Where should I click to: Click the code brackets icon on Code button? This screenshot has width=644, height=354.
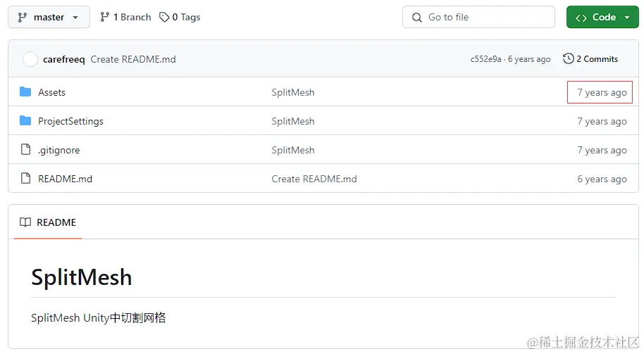(581, 18)
